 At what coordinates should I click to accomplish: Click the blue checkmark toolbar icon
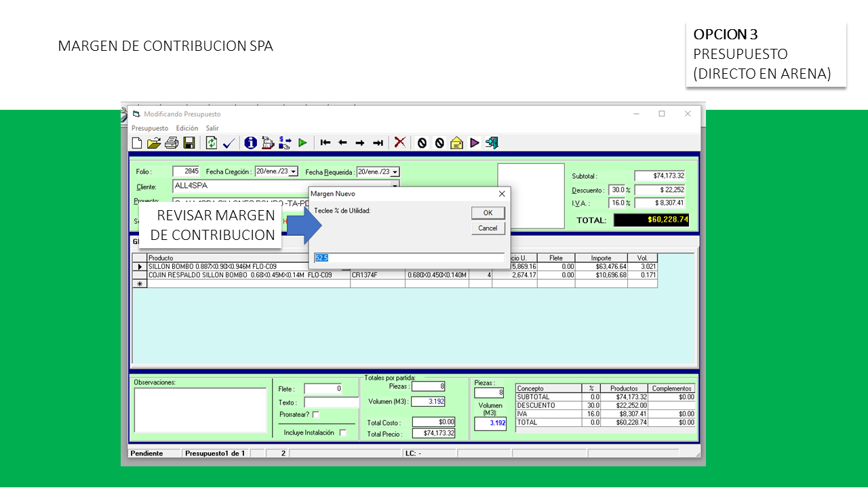pos(229,143)
